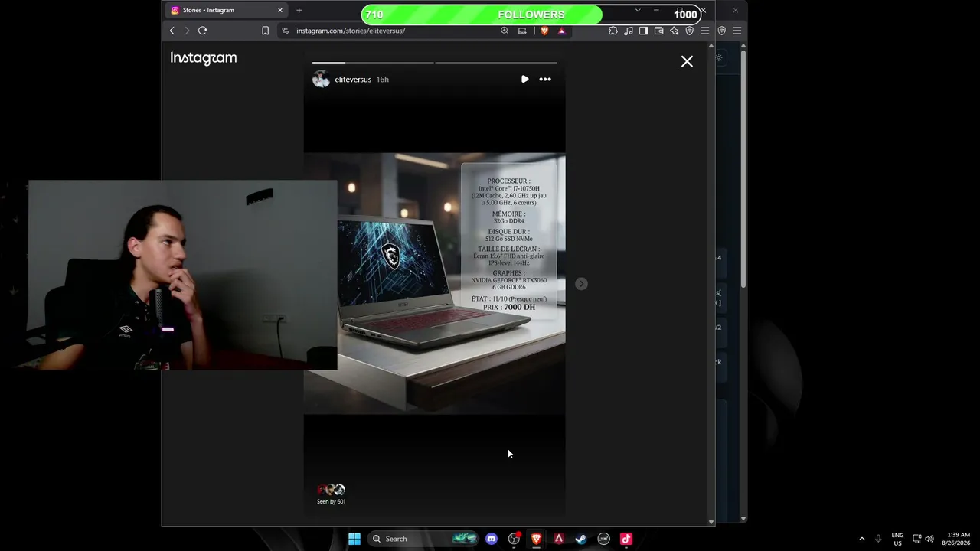Open OBS Studio from the taskbar

pos(514,539)
